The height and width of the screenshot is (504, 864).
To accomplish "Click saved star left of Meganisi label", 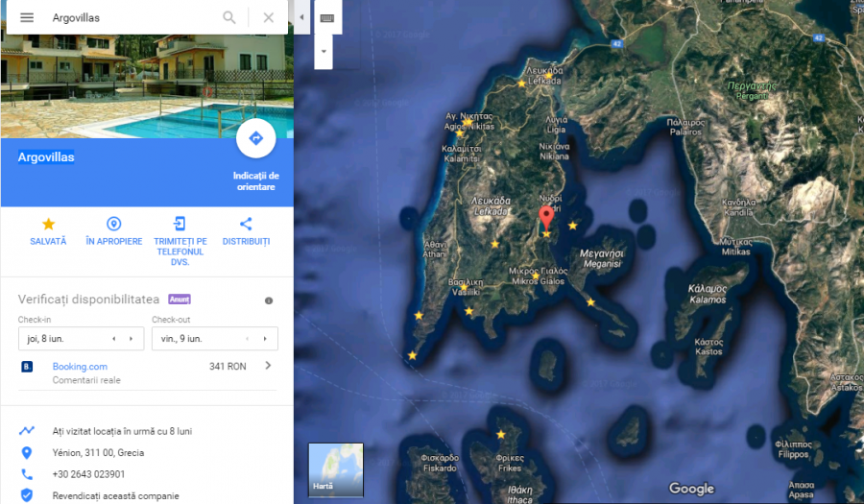I will (573, 226).
